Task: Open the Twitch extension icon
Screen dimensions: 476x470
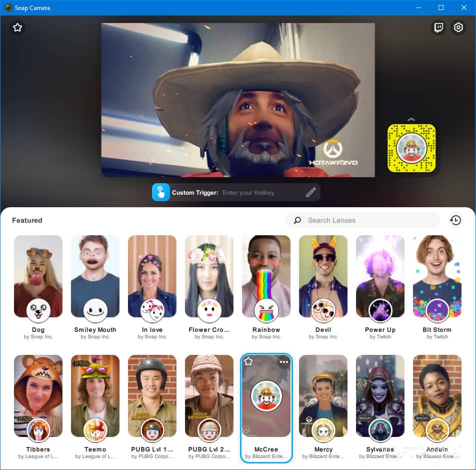Action: pos(438,28)
